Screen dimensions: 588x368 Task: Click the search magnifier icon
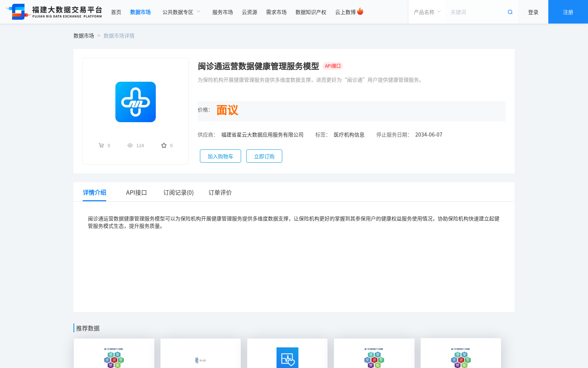510,12
